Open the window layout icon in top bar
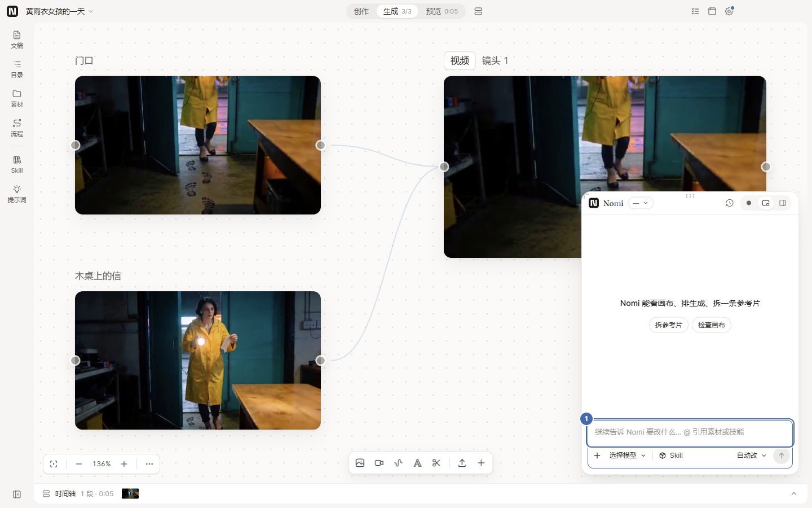812x508 pixels. [712, 11]
